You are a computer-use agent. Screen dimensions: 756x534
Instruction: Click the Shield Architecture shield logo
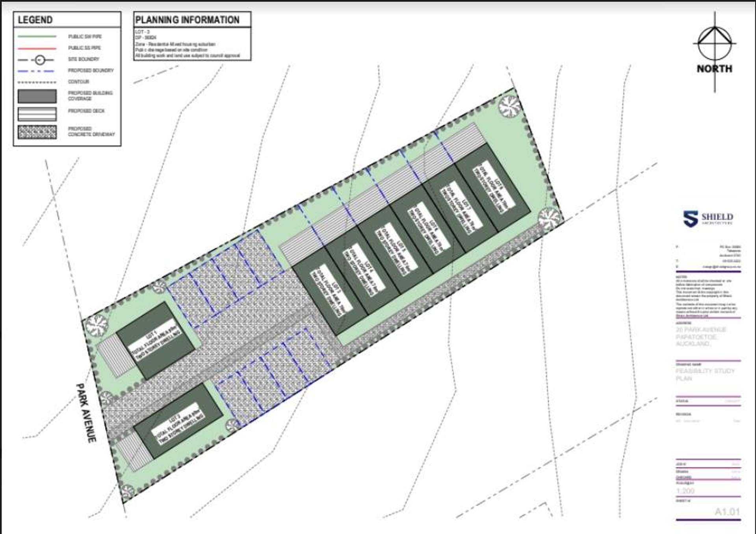pos(690,219)
